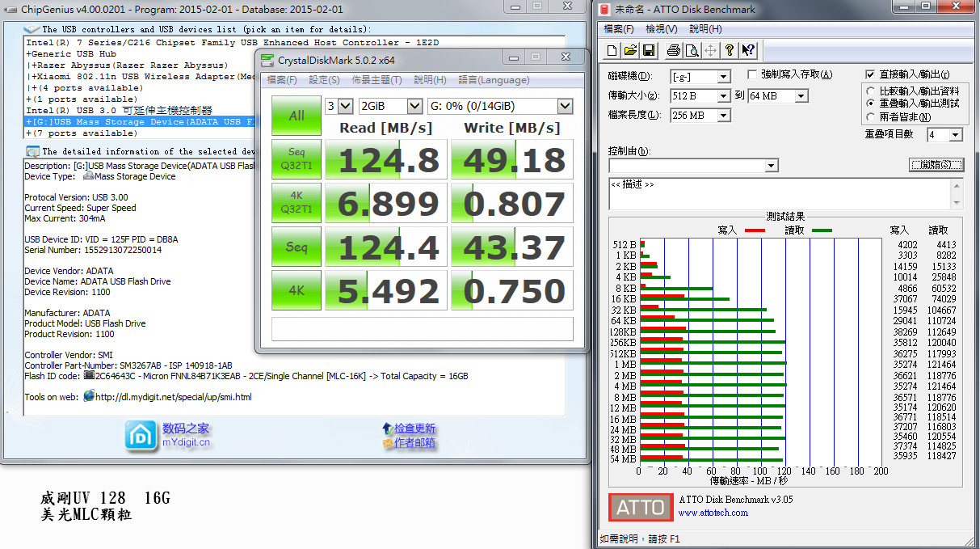Viewport: 980px width, 549px height.
Task: Open CrystalDiskMark File menu (檔案)
Action: point(282,80)
